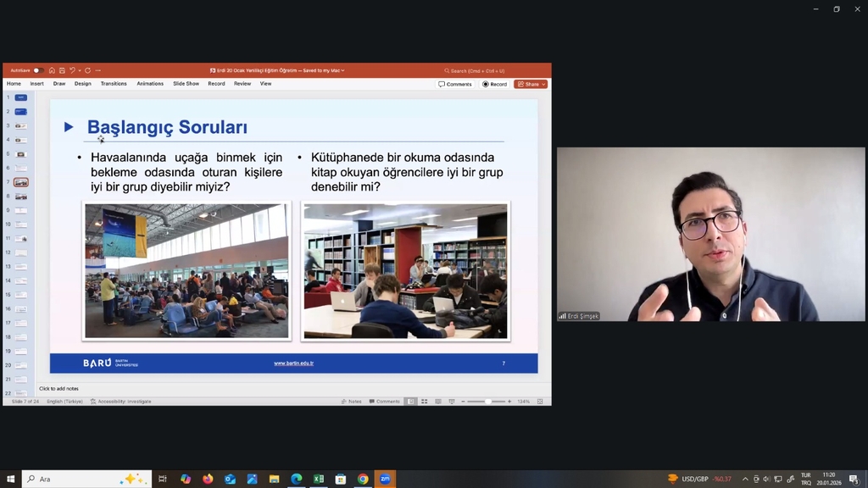This screenshot has width=868, height=488.
Task: Toggle the AutoSave switch
Action: (37, 70)
